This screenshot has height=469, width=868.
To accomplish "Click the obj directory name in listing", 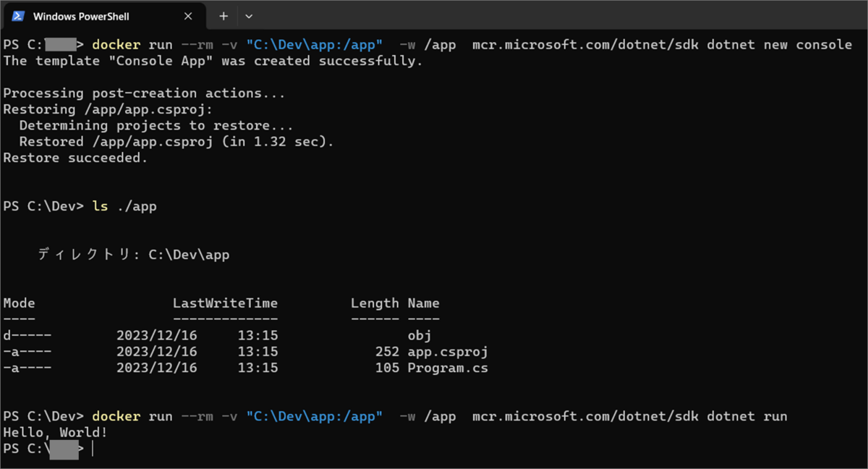I will pyautogui.click(x=419, y=336).
